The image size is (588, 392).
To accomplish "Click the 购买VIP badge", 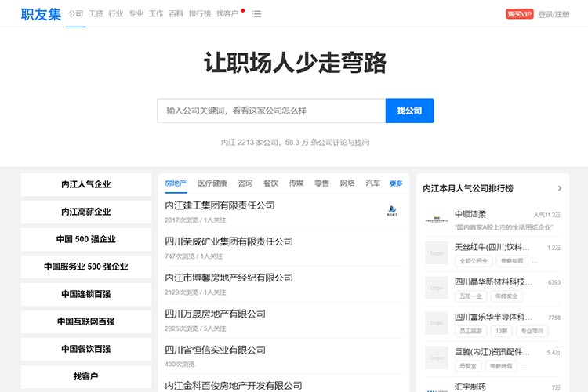I will 519,14.
